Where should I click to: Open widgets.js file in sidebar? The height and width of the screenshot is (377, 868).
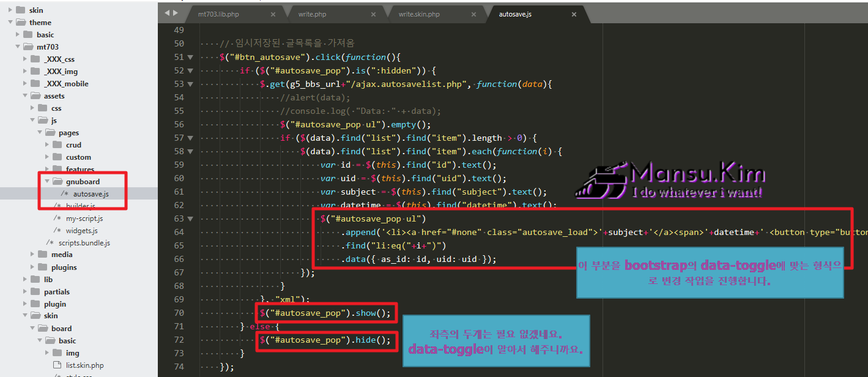pyautogui.click(x=81, y=231)
